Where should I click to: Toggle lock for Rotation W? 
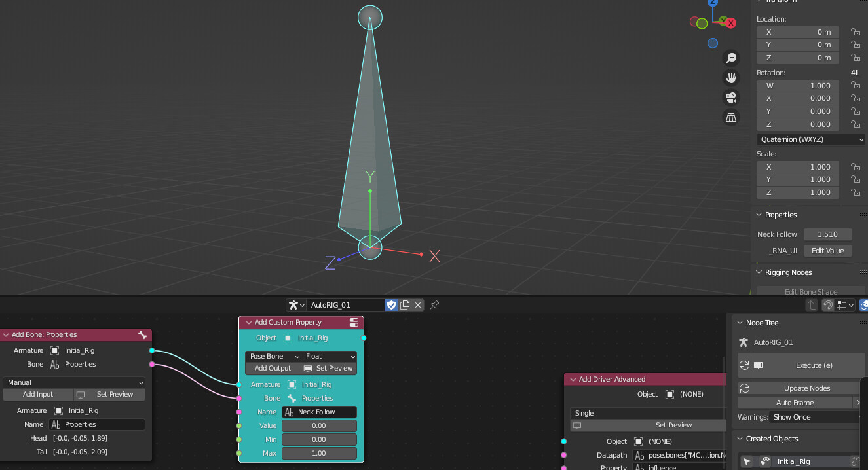point(855,86)
